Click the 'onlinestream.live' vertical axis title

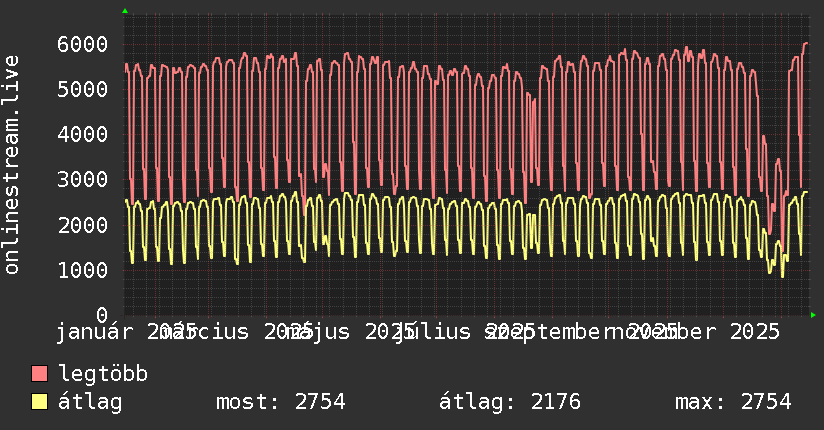[12, 165]
